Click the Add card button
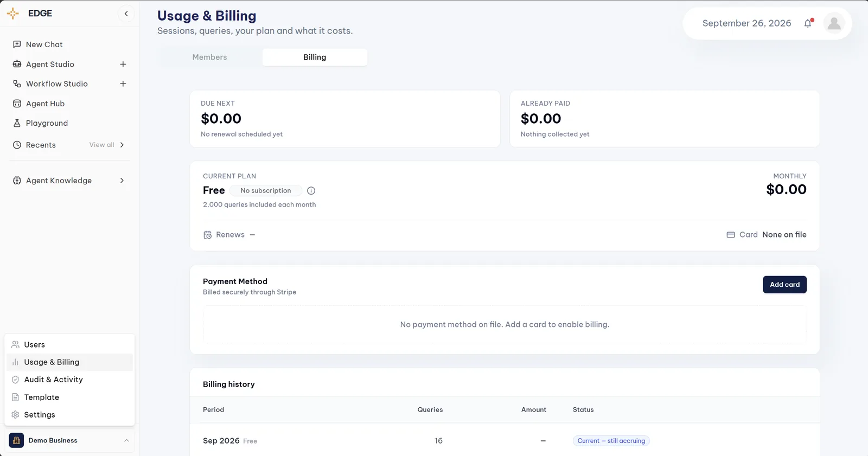Viewport: 868px width, 456px height. [784, 285]
